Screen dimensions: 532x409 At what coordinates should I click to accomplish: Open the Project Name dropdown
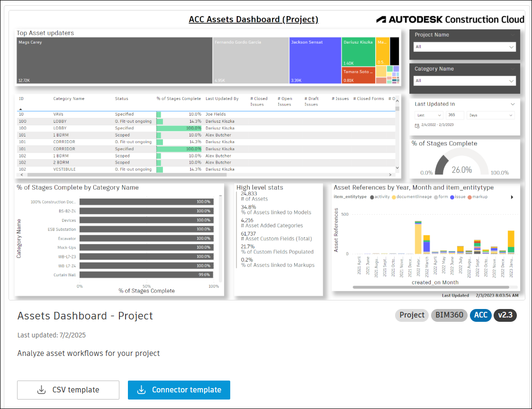[x=464, y=47]
